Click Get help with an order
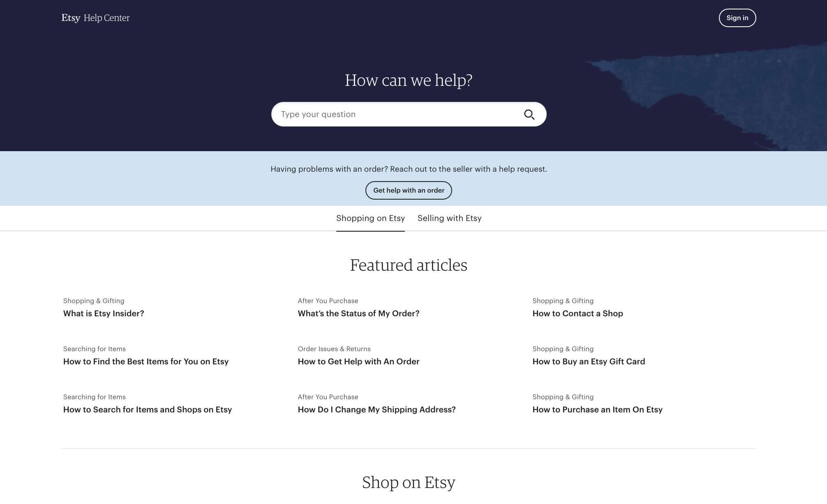Screen dimensions: 827x504 409,190
